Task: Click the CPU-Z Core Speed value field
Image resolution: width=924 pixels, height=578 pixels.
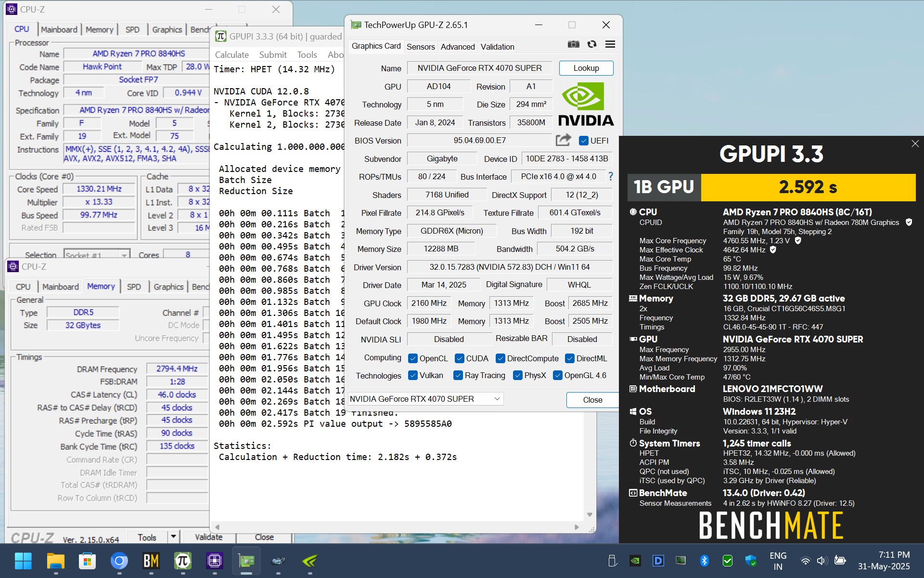Action: click(99, 189)
